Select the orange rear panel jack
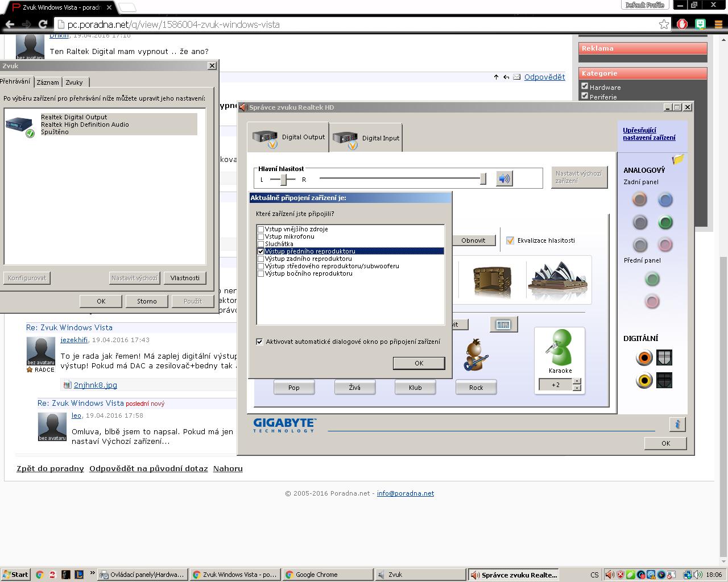This screenshot has height=582, width=728. click(640, 199)
